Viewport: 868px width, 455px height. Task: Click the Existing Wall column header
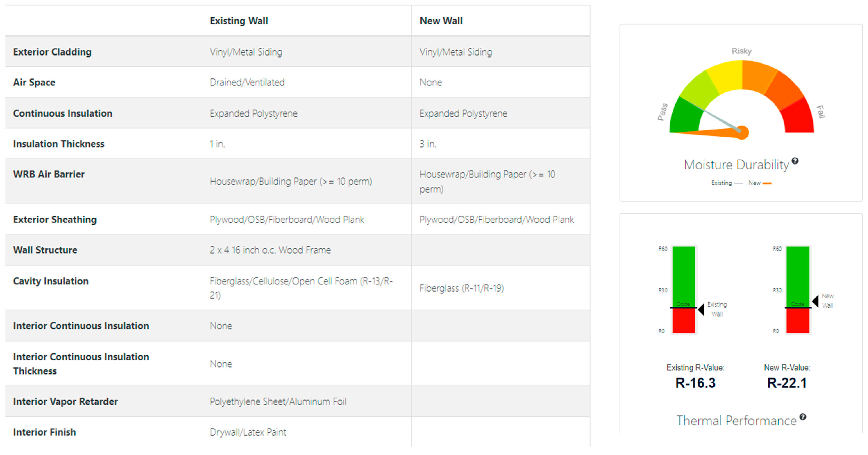click(x=239, y=21)
